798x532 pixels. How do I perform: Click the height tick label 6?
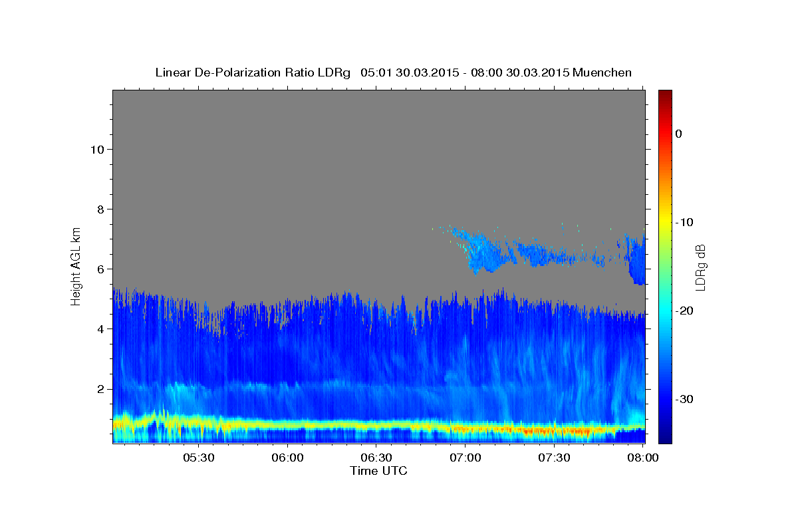coord(100,269)
